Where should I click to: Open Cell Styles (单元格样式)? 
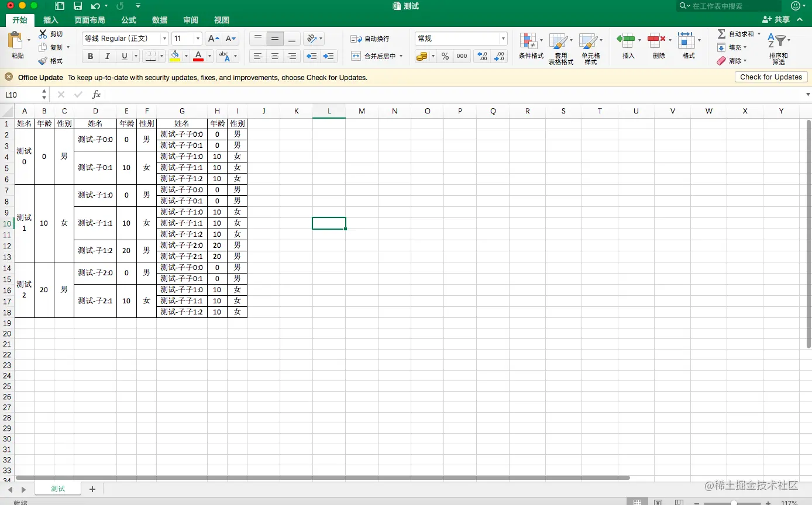click(590, 48)
